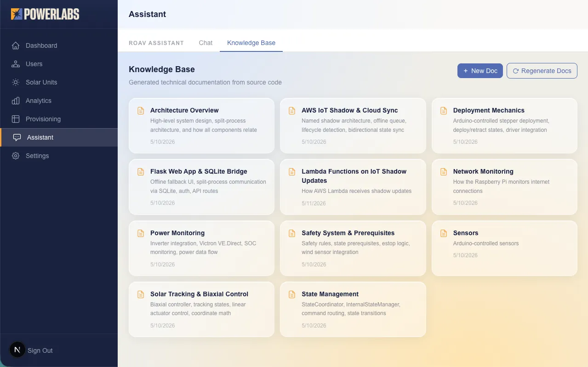Go to the Users section

[x=59, y=64]
